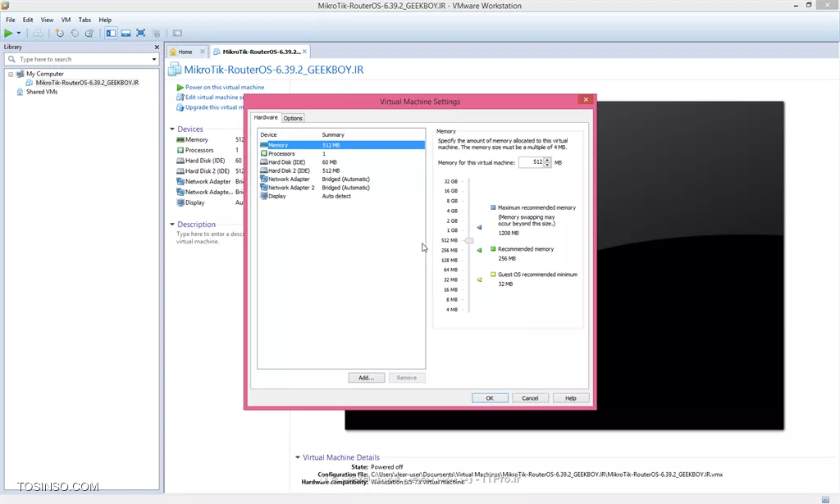Image resolution: width=840 pixels, height=504 pixels.
Task: Click the memory slider handle at 512 MB
Action: click(469, 240)
